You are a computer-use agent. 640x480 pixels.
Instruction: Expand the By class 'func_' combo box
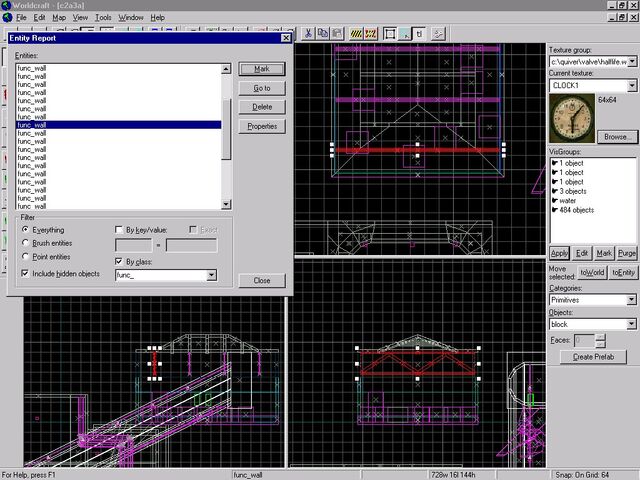(x=211, y=275)
